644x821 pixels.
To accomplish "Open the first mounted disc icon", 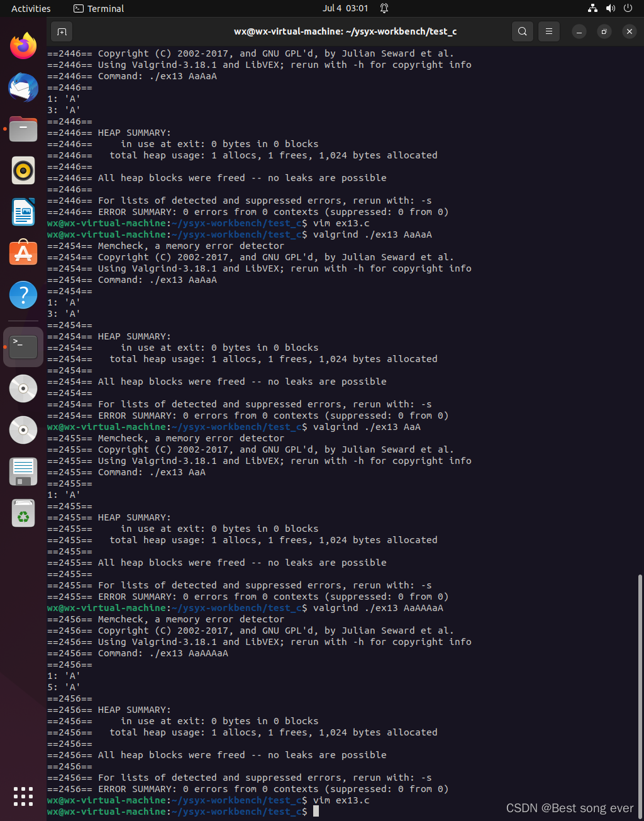I will tap(23, 388).
